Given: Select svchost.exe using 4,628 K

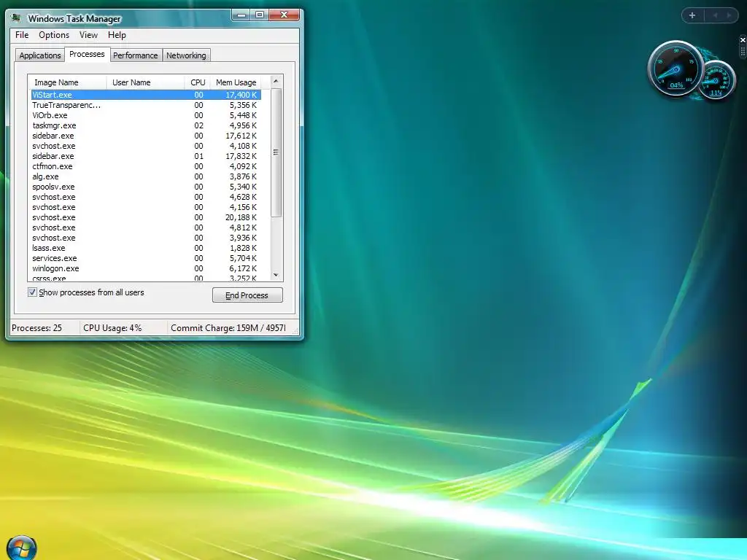Looking at the screenshot, I should coord(146,197).
